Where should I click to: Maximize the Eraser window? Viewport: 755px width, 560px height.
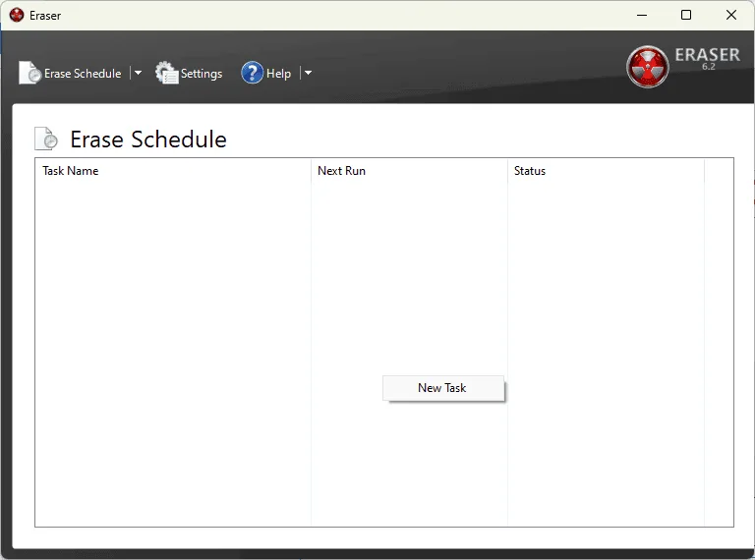(x=686, y=15)
